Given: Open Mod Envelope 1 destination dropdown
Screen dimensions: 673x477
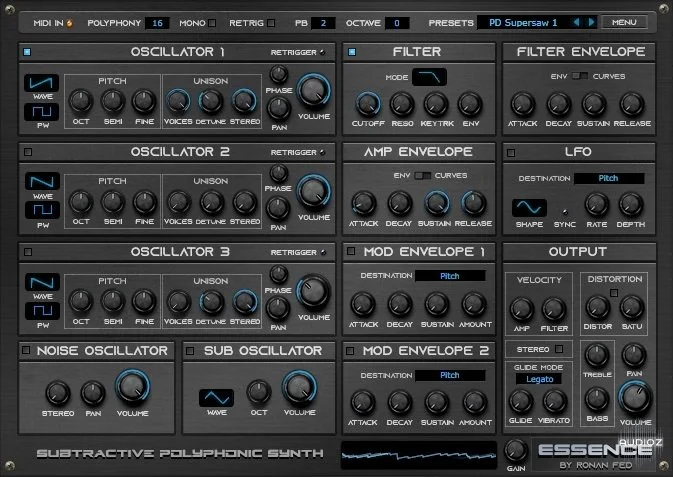Looking at the screenshot, I should pos(450,276).
